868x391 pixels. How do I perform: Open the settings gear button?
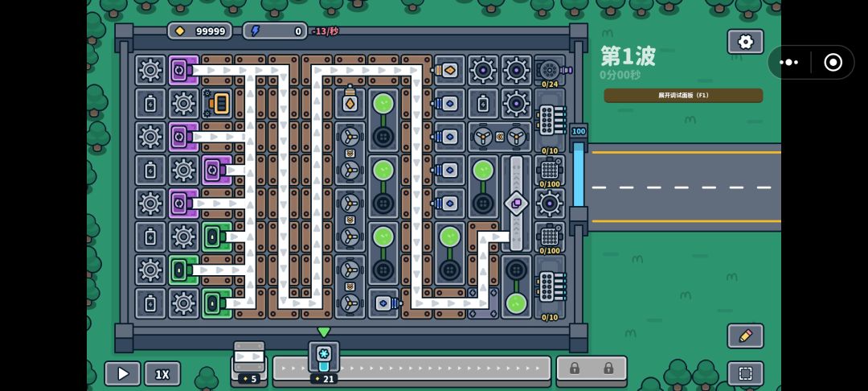coord(745,42)
